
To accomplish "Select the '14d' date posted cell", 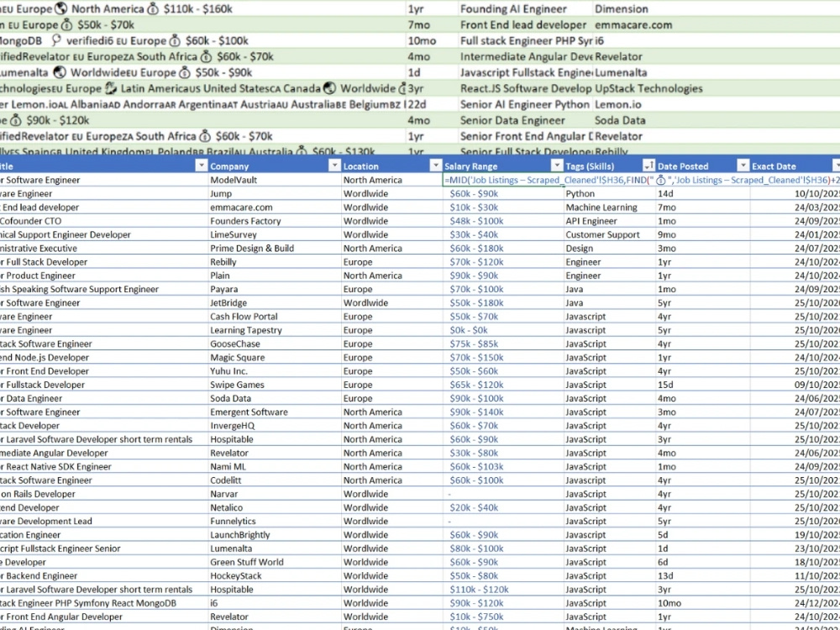I will [703, 193].
